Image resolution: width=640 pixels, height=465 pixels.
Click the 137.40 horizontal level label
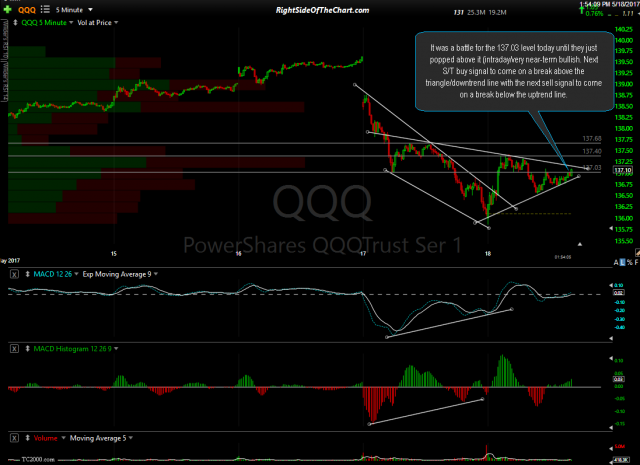coord(591,151)
